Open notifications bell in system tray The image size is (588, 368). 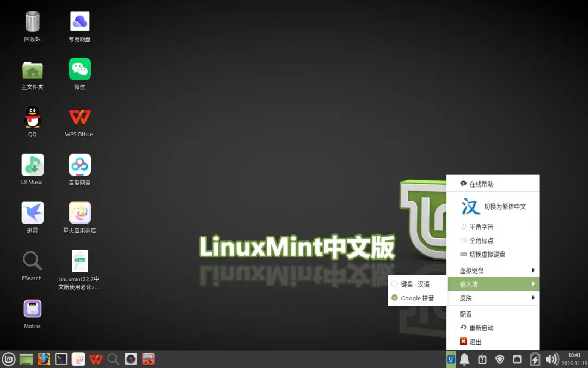(x=464, y=359)
